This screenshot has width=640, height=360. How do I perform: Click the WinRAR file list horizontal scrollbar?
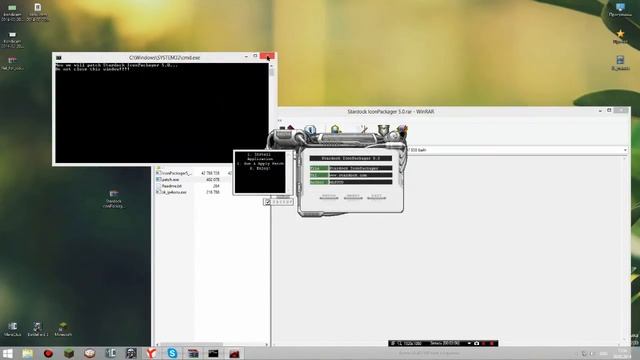click(212, 345)
